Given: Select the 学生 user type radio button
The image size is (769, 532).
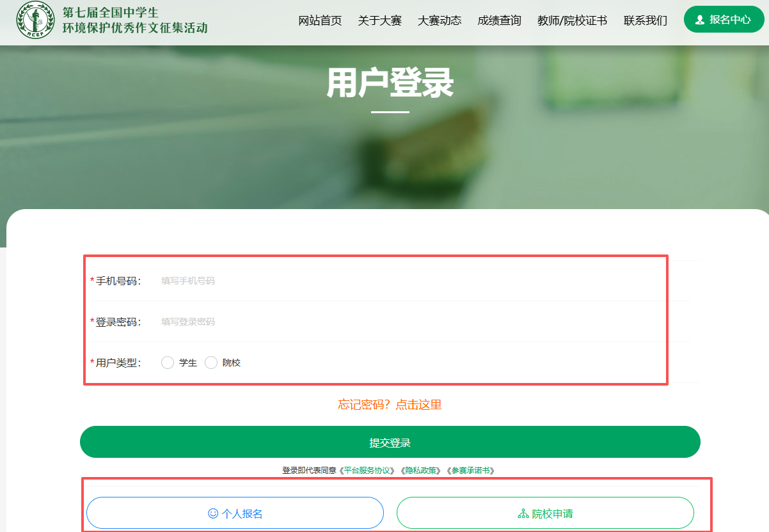Looking at the screenshot, I should pos(168,363).
